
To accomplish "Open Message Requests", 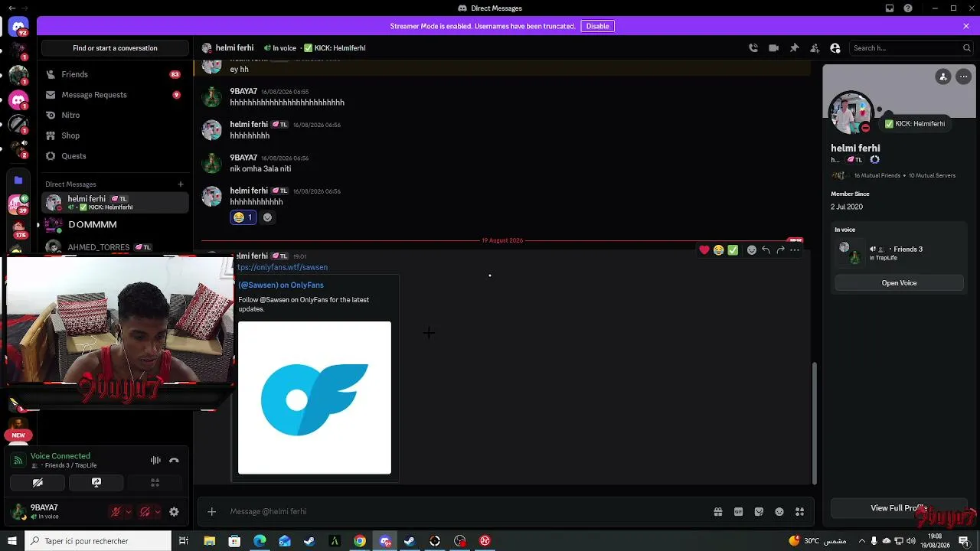I will click(115, 95).
